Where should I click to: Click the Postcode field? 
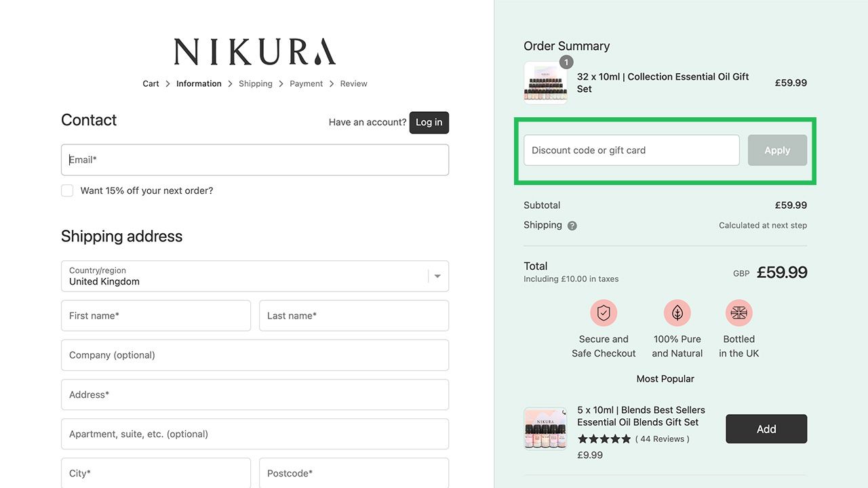pyautogui.click(x=354, y=473)
